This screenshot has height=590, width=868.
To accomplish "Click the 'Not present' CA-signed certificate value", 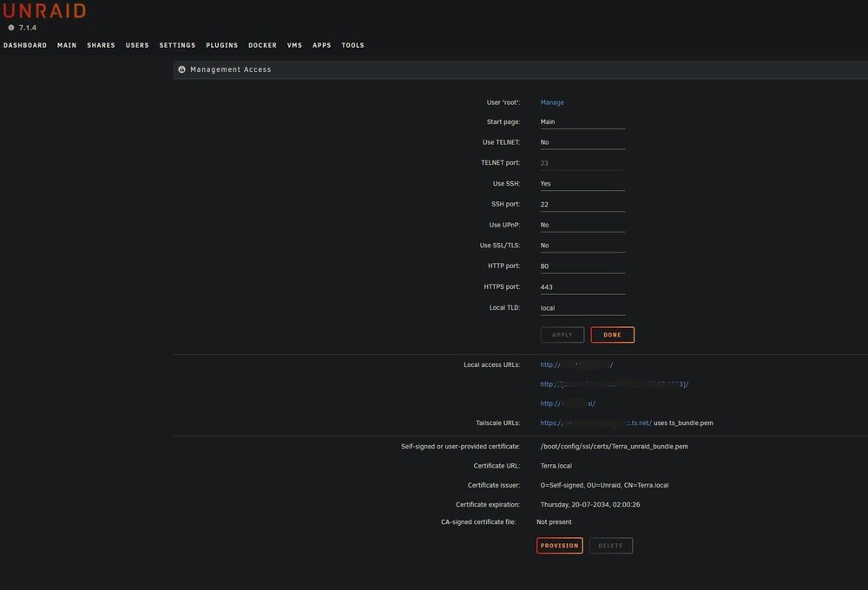I will pos(554,522).
